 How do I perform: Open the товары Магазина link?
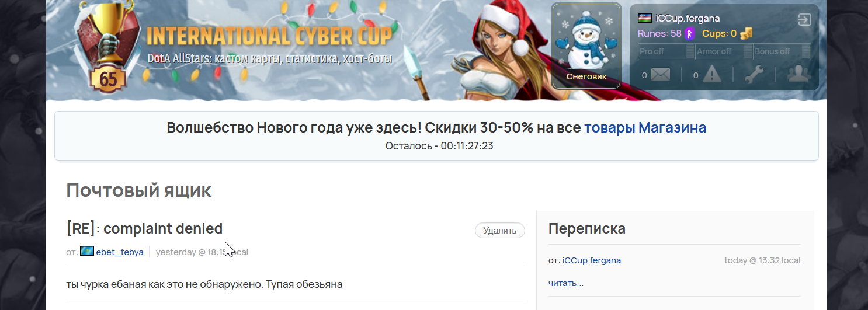point(645,127)
